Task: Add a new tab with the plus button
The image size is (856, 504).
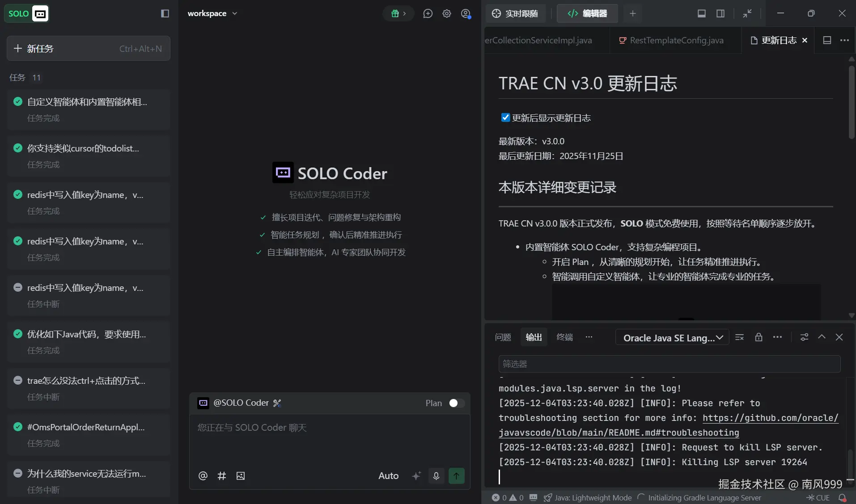Action: tap(632, 13)
